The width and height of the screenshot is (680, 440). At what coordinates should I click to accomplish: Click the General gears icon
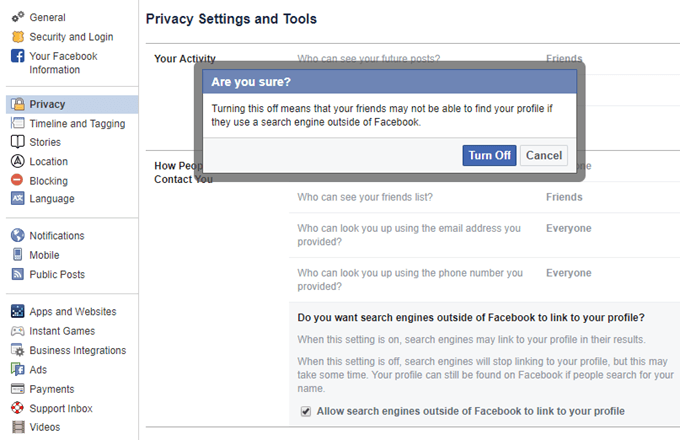tap(17, 17)
